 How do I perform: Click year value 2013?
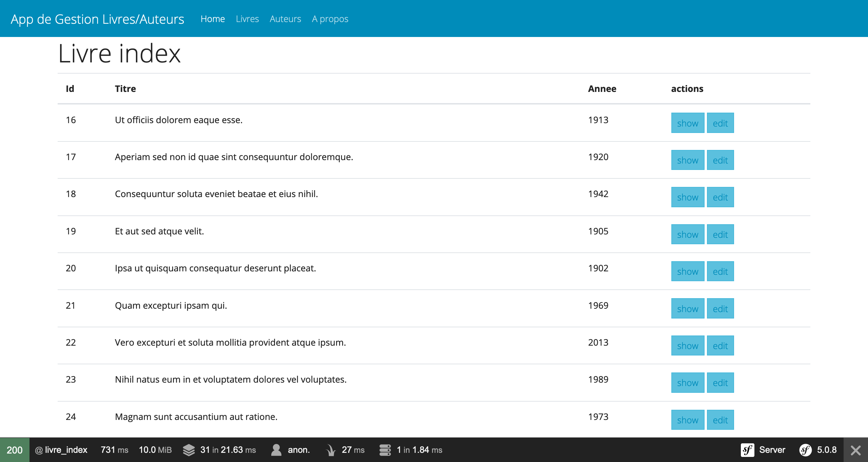coord(598,343)
